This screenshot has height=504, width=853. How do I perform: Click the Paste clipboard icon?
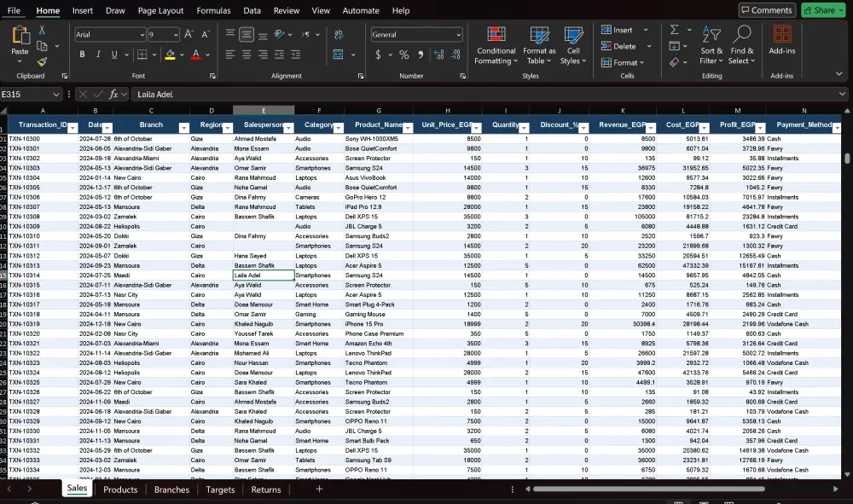click(x=20, y=36)
